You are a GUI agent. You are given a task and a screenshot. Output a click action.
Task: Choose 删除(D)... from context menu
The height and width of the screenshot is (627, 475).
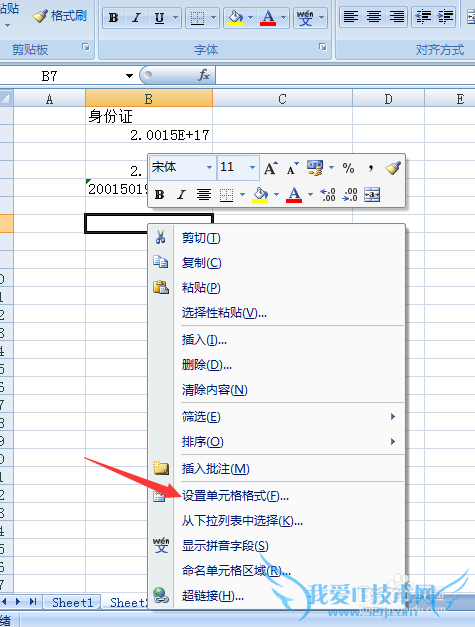point(277,365)
